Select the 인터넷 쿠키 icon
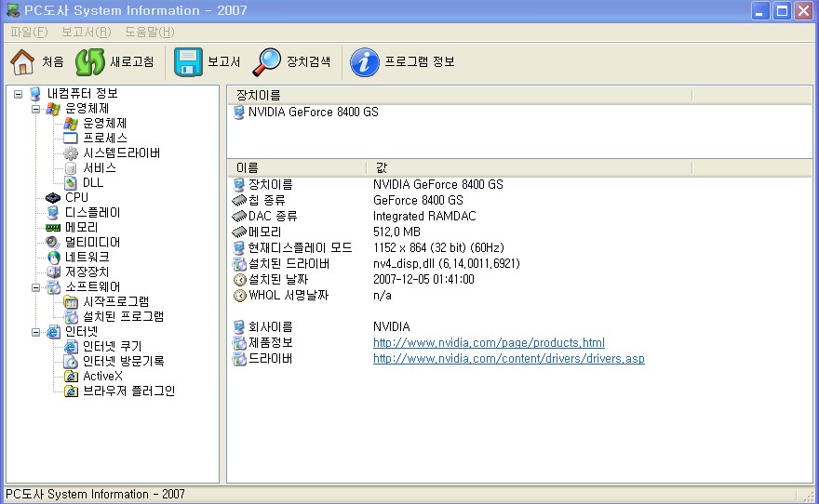This screenshot has width=819, height=504. tap(71, 347)
